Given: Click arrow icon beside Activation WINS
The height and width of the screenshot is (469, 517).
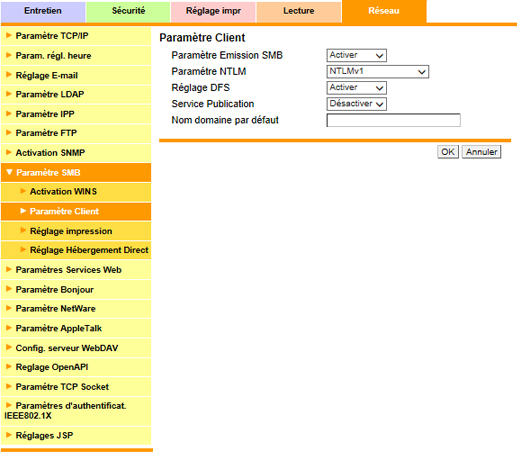Looking at the screenshot, I should click(23, 191).
